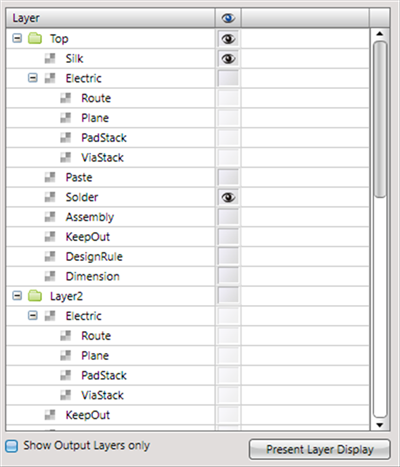Enable Show Output Layers only checkbox
The height and width of the screenshot is (467, 400).
[x=12, y=446]
